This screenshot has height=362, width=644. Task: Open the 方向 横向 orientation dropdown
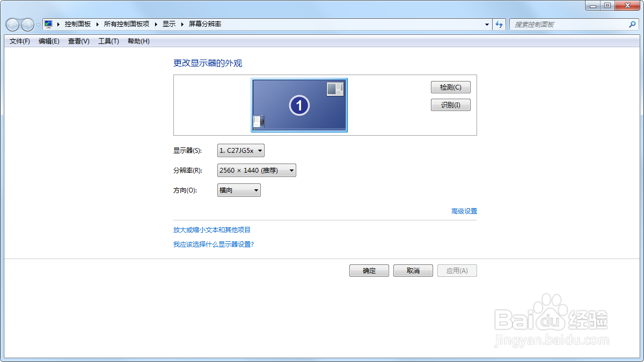pos(239,190)
